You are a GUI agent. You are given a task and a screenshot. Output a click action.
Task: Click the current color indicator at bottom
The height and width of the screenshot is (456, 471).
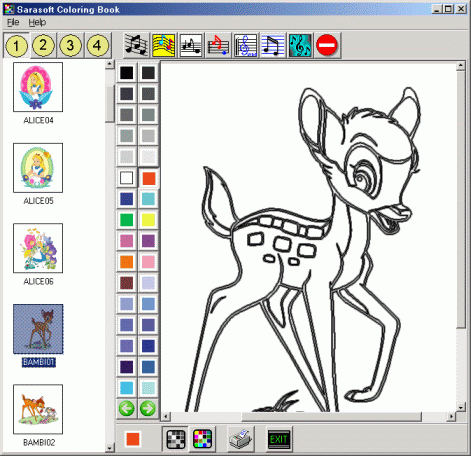[x=133, y=439]
